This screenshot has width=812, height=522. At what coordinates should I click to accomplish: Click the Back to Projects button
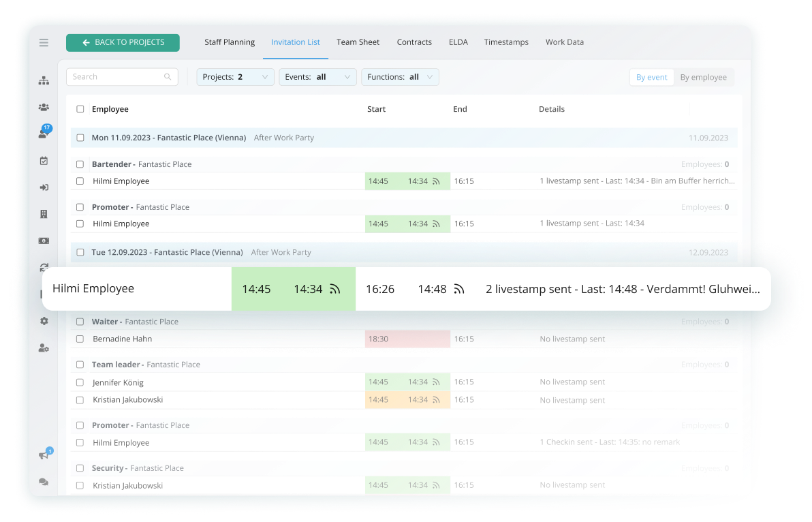tap(123, 42)
